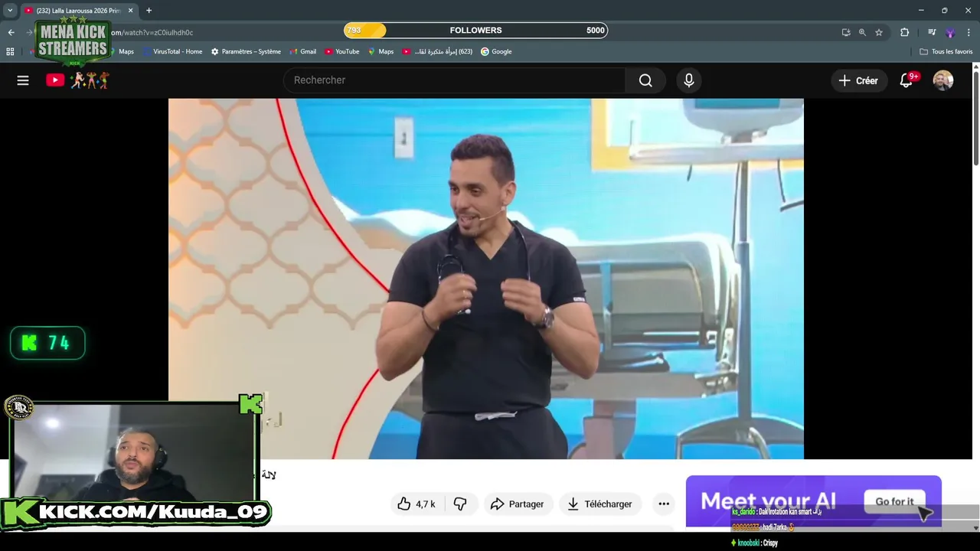Start voice search with microphone icon

tap(689, 80)
